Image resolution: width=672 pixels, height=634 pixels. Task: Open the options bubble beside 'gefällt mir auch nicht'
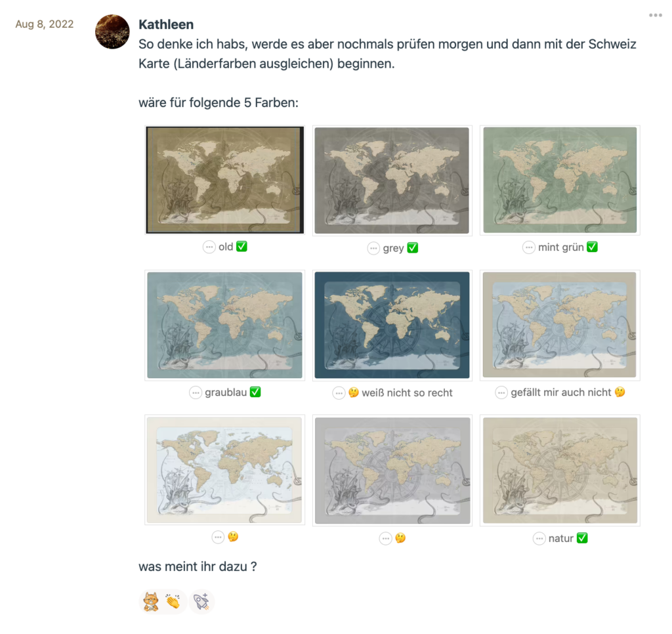tap(501, 392)
